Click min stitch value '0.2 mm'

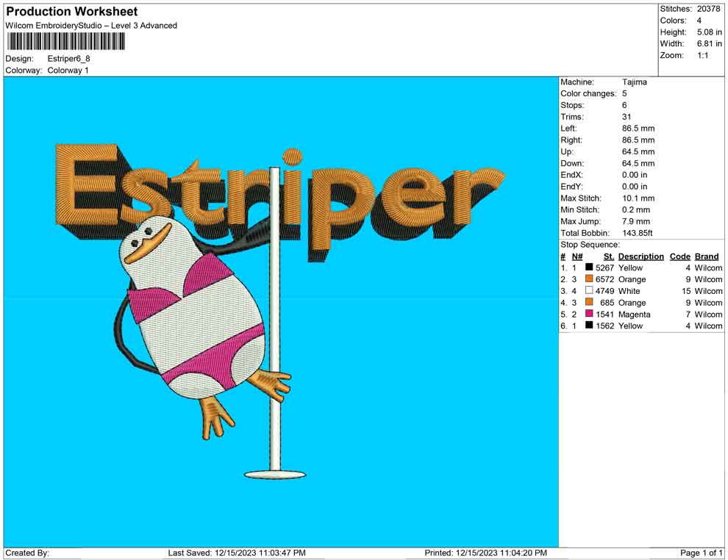635,209
